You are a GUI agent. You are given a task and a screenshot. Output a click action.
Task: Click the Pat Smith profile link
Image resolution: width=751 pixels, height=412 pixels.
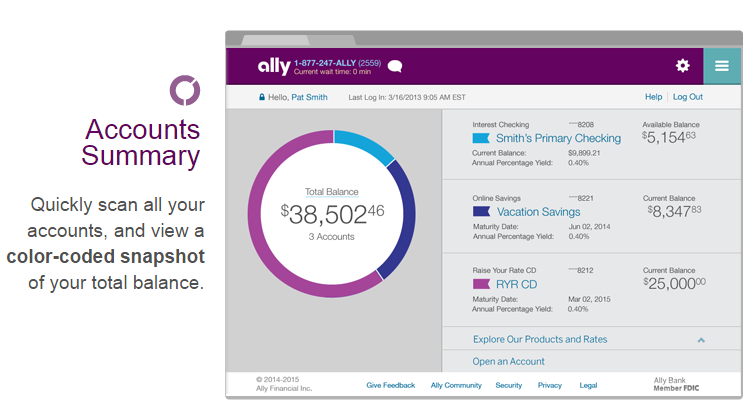click(309, 97)
